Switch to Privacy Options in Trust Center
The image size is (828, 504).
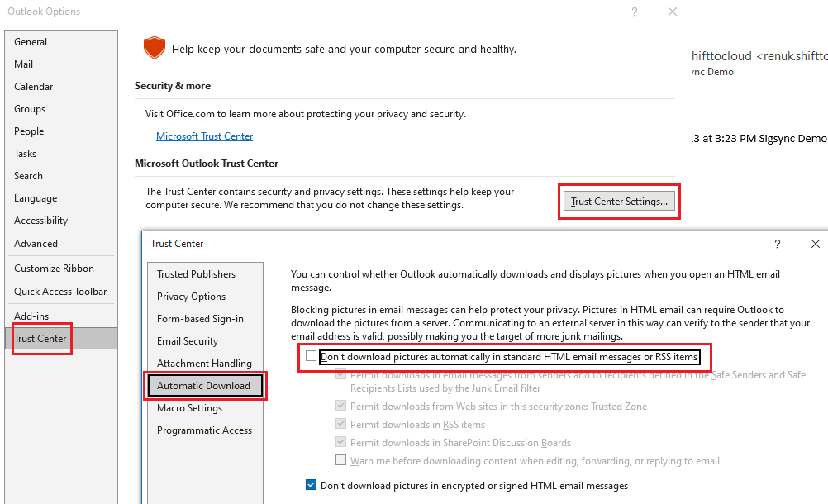[191, 297]
